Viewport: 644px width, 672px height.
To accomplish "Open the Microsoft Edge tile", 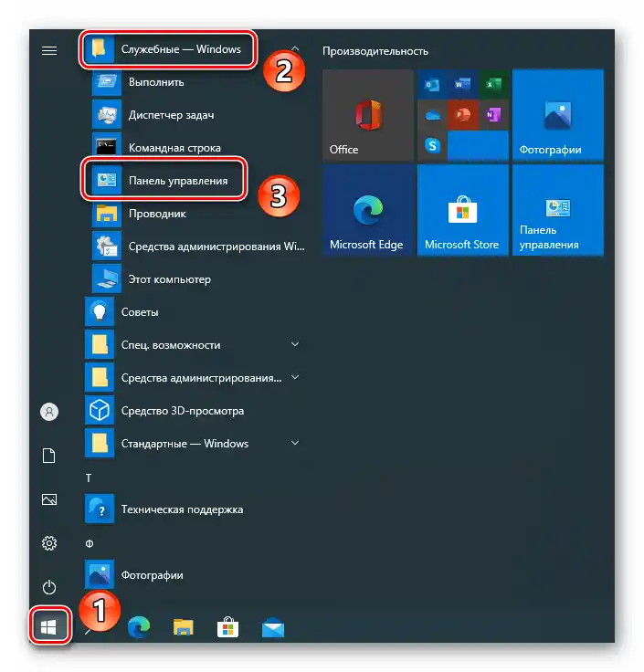I will point(368,210).
